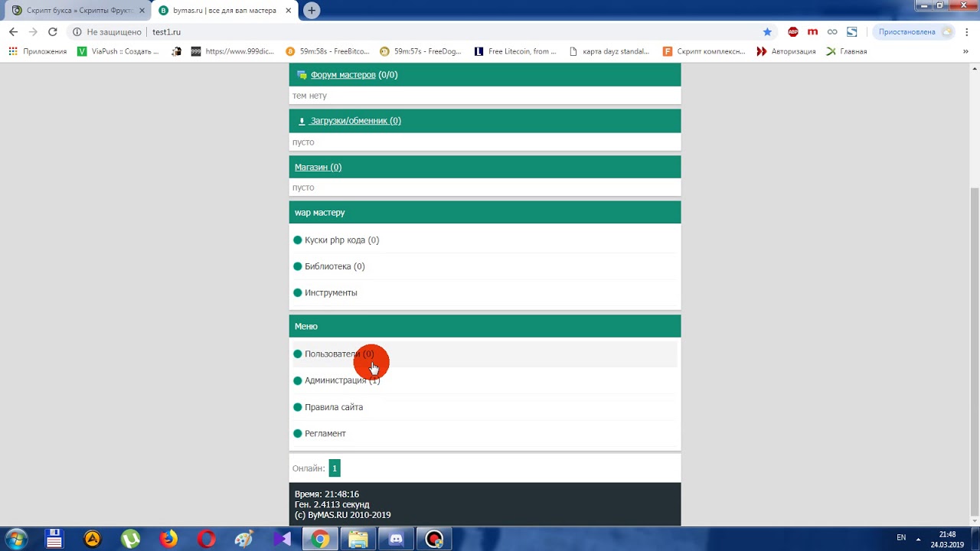The width and height of the screenshot is (980, 551).
Task: Open the '59m:58s - FreeBitco...' bookmark
Action: (327, 51)
